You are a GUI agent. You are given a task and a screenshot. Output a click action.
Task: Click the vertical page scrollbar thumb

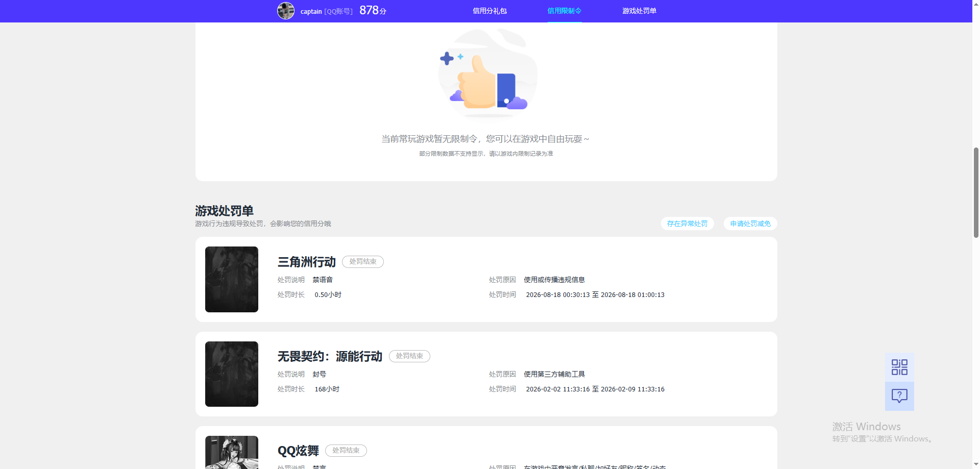pyautogui.click(x=976, y=192)
